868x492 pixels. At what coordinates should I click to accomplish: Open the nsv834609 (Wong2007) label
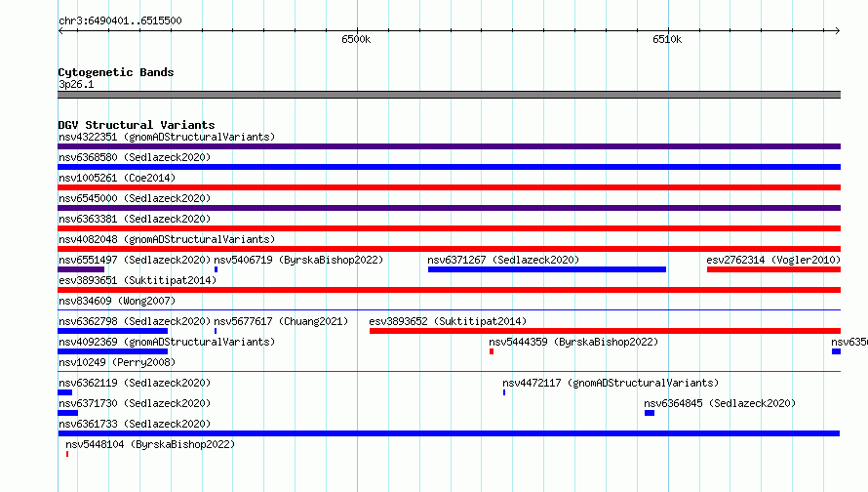pyautogui.click(x=117, y=301)
